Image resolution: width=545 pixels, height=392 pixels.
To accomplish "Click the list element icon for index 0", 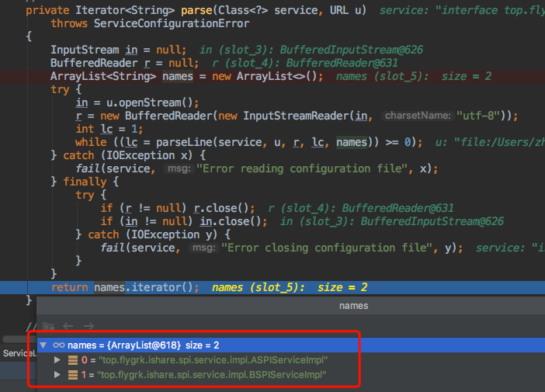I will (73, 360).
